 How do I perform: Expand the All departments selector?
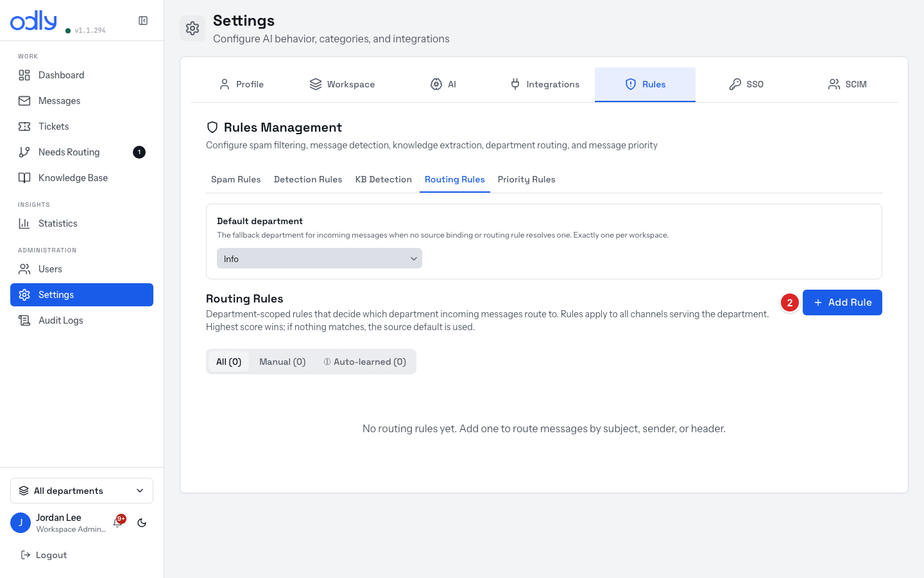click(x=81, y=491)
